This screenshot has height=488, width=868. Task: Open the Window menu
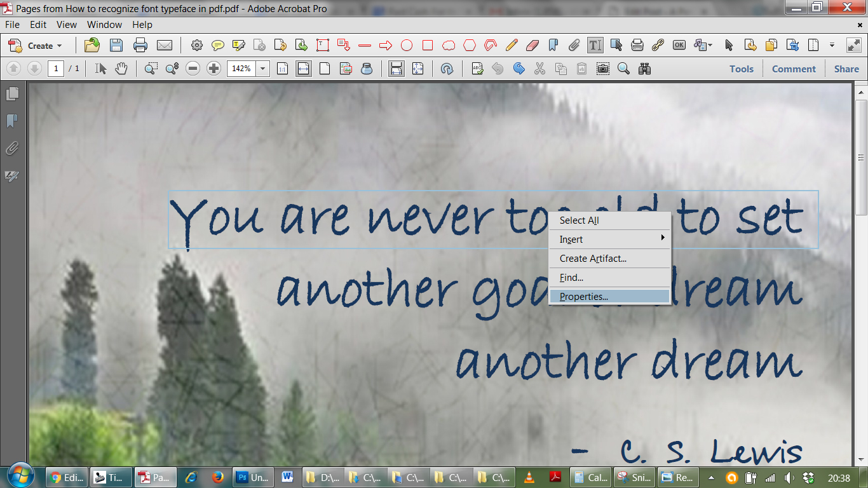104,25
